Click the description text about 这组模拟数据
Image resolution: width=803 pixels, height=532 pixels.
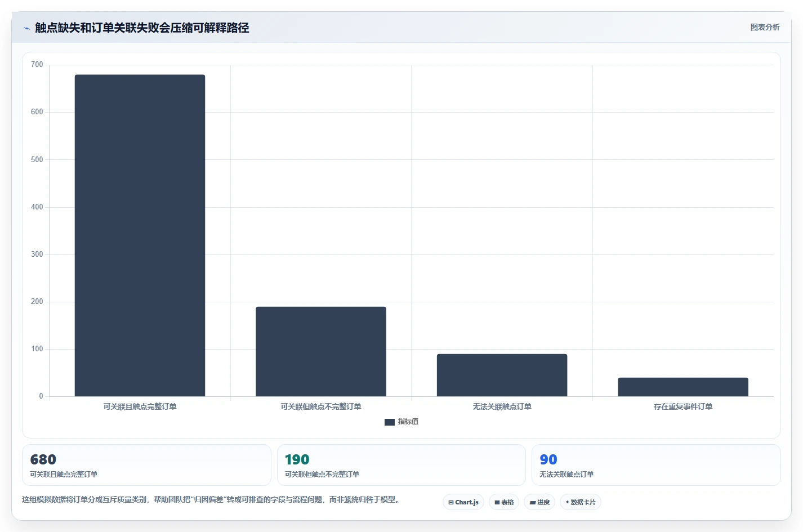[x=210, y=499]
